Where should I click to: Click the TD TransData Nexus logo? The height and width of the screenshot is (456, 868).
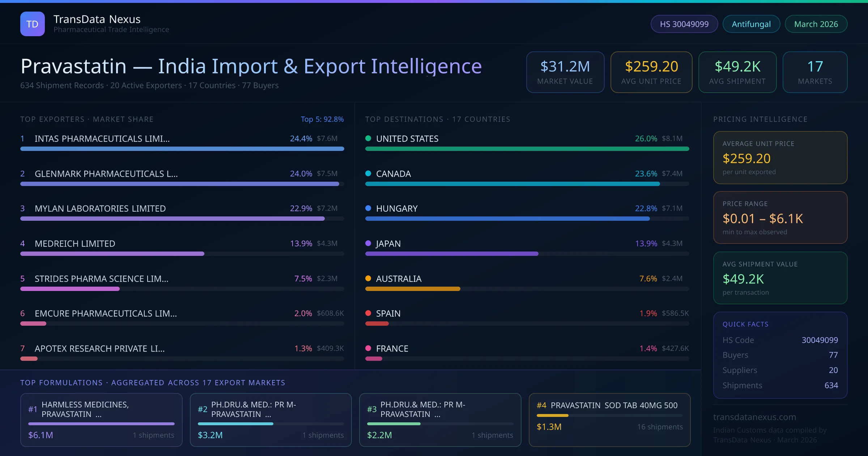click(33, 24)
